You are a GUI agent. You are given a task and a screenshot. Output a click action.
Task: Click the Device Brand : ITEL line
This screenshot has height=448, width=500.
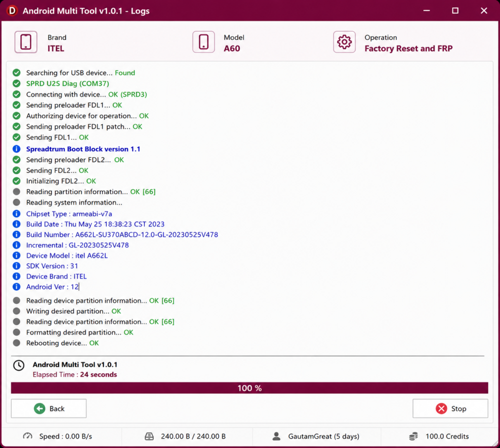[x=57, y=277]
